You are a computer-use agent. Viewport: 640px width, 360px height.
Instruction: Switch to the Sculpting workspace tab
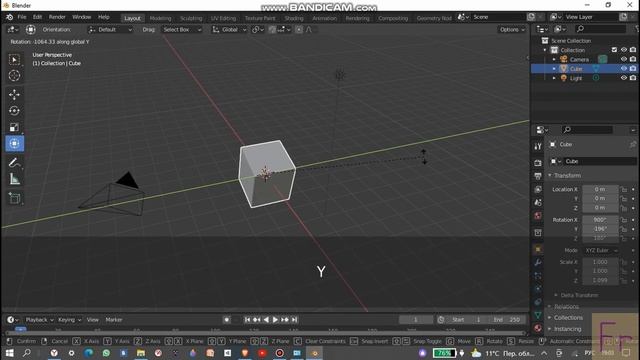(191, 18)
